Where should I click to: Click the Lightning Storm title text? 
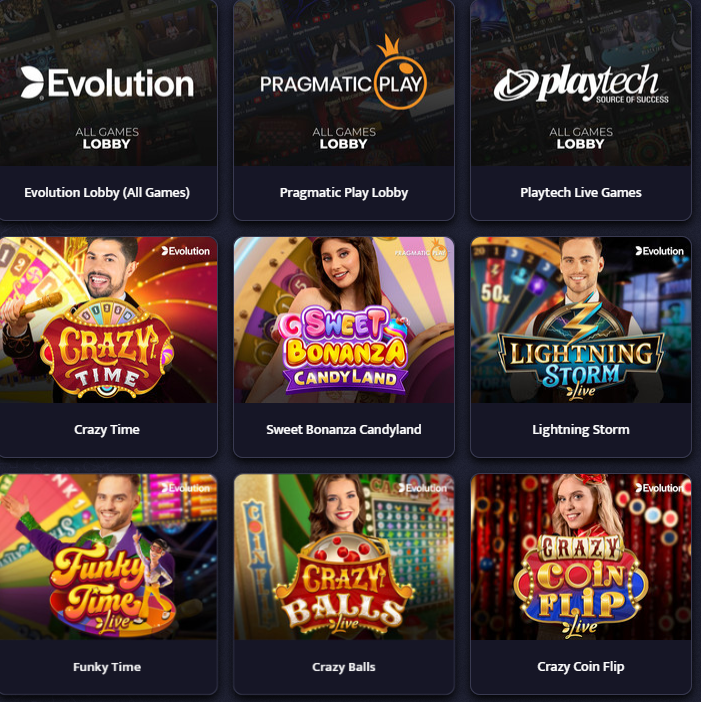click(581, 429)
